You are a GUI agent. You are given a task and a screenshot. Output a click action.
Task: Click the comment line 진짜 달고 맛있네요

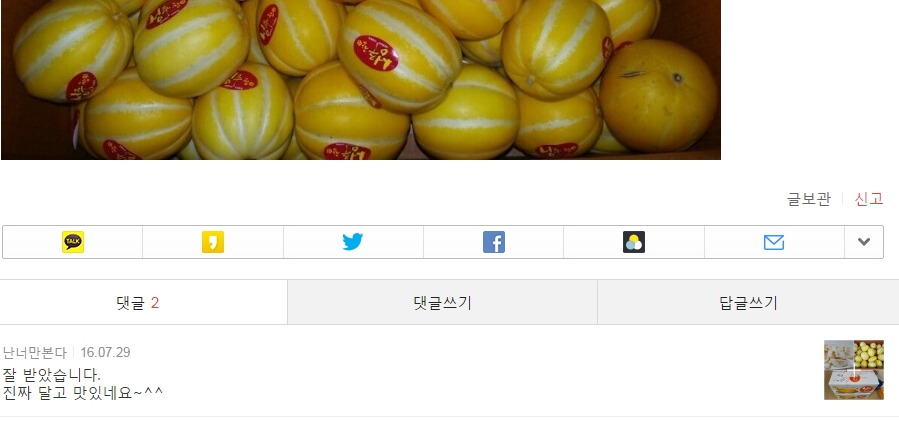[83, 393]
